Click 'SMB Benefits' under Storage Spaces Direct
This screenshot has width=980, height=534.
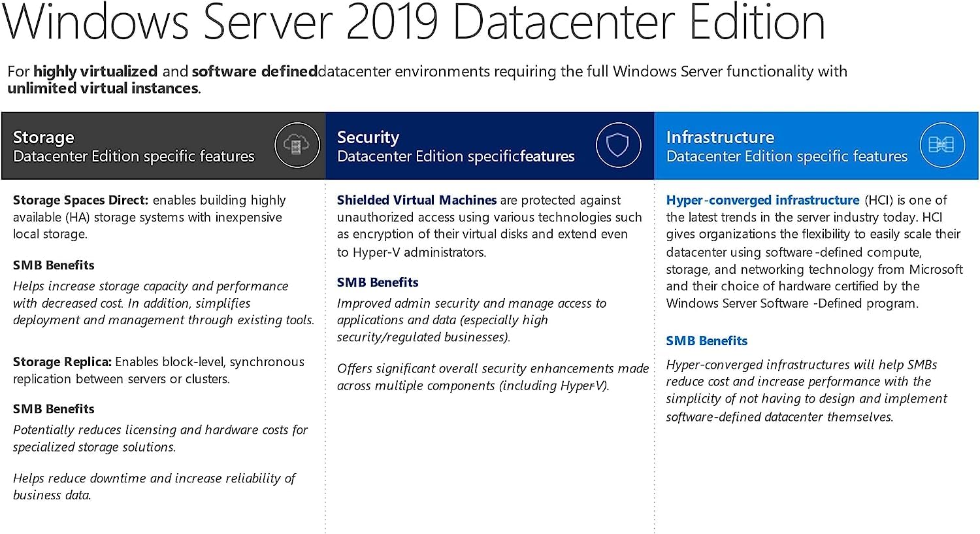(54, 265)
